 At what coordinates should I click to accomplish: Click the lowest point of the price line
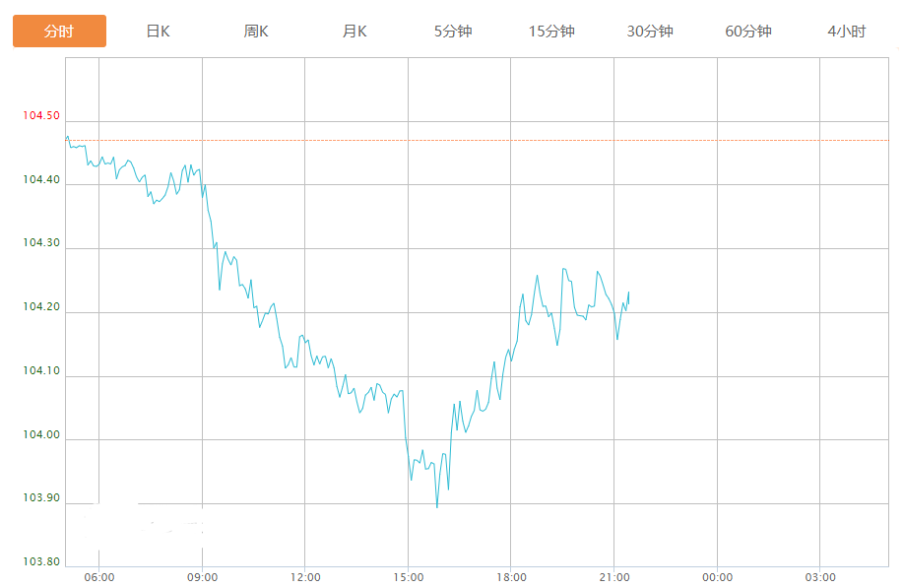[x=437, y=507]
